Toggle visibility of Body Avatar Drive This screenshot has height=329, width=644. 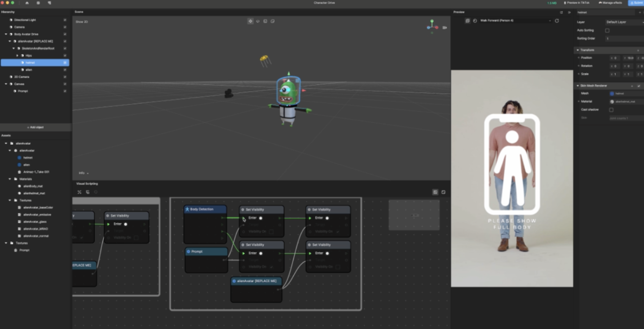65,34
